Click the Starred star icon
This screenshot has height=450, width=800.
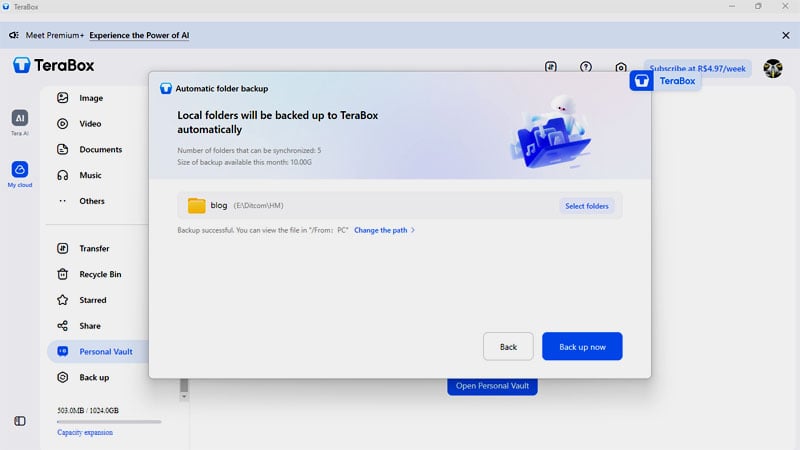62,300
